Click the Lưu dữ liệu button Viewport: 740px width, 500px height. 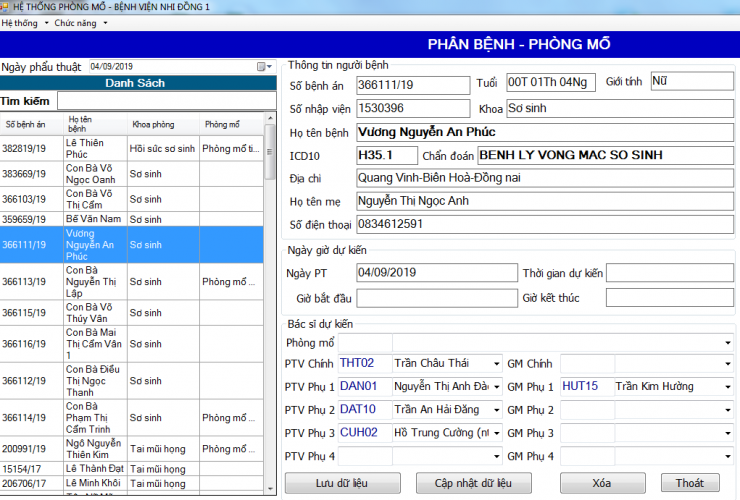[x=341, y=483]
